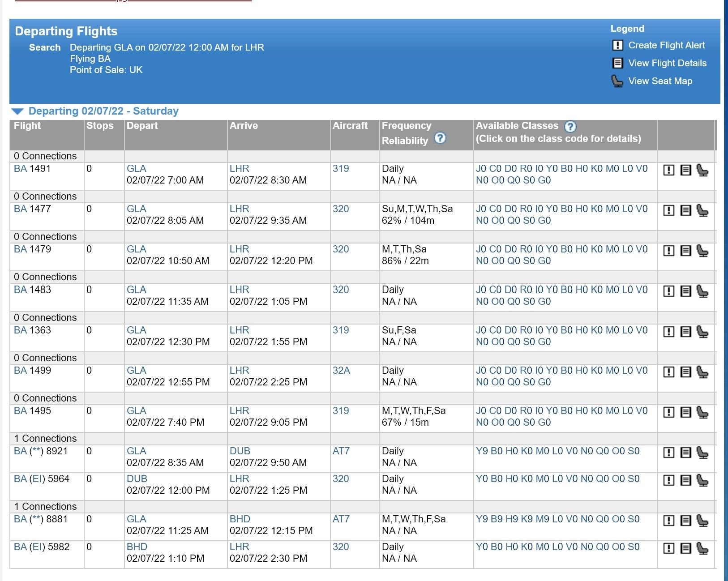Click frequency text Su,F,Sa for BA 1363
The width and height of the screenshot is (728, 581).
399,330
